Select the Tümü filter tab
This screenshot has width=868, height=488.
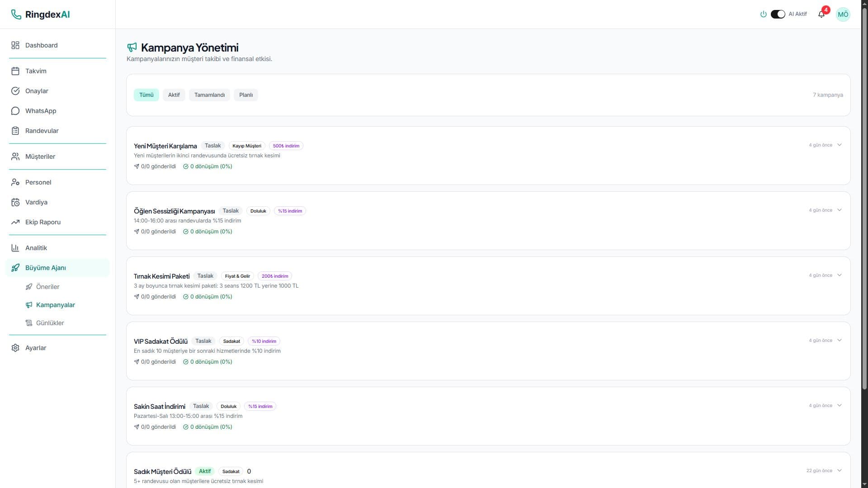146,95
